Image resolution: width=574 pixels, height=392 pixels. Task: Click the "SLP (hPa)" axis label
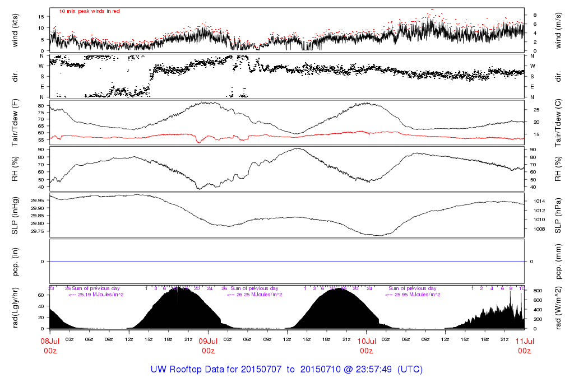pyautogui.click(x=558, y=216)
